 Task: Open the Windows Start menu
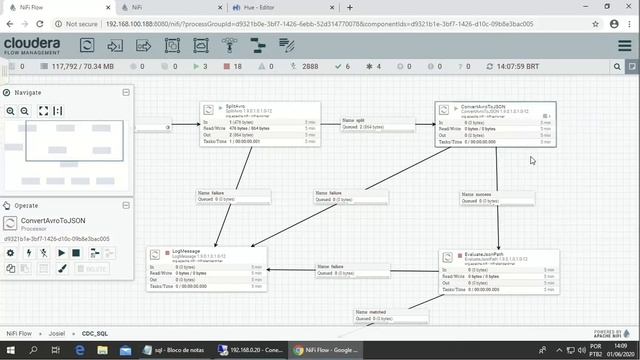11,350
